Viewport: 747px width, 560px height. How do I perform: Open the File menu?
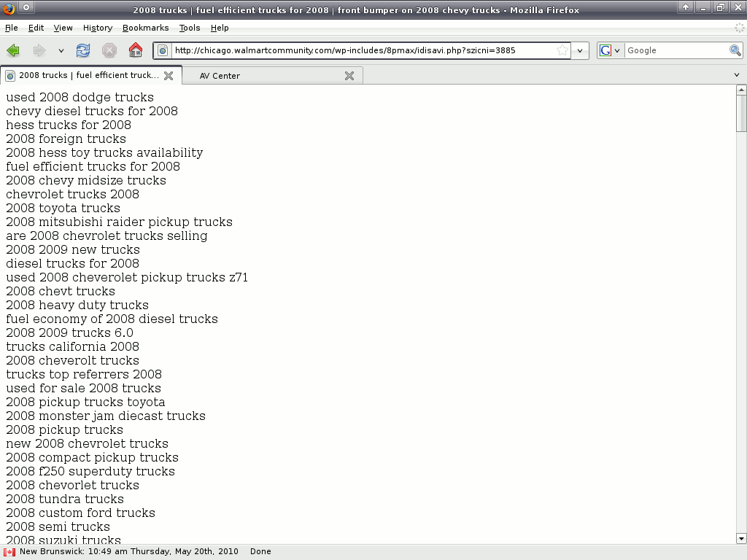tap(12, 28)
